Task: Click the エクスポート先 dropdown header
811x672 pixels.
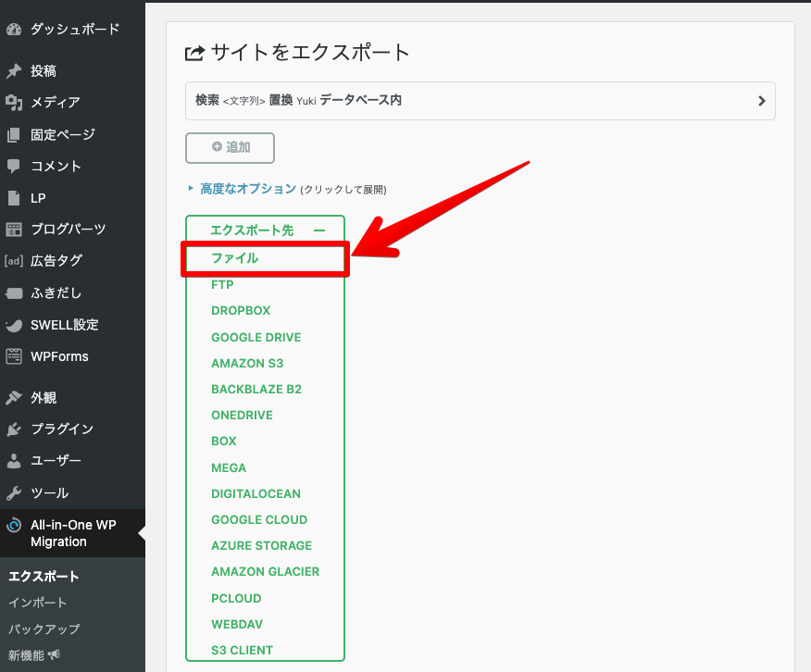Action: click(265, 230)
